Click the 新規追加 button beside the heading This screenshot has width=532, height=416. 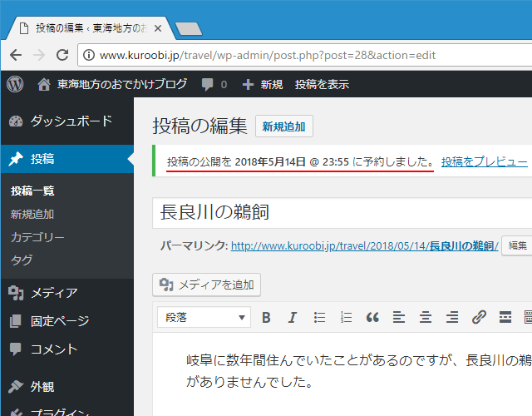coord(284,126)
